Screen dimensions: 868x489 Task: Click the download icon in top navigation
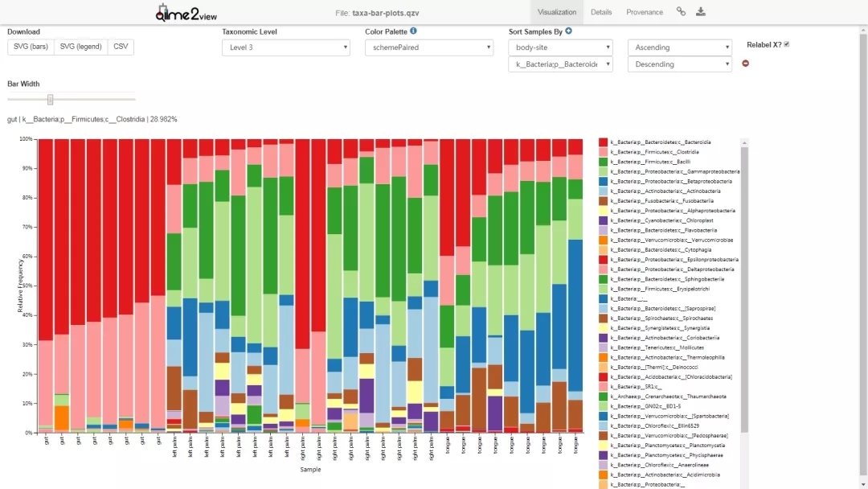[701, 12]
